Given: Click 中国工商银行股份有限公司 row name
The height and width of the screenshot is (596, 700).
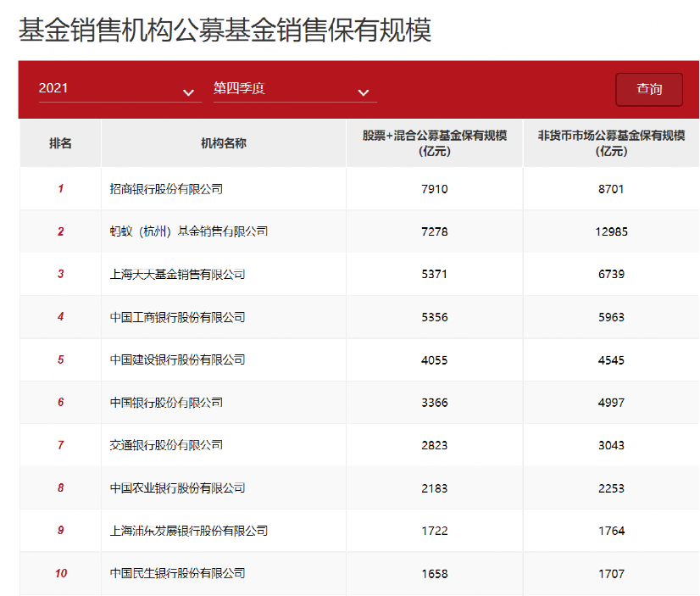Looking at the screenshot, I should coord(177,317).
